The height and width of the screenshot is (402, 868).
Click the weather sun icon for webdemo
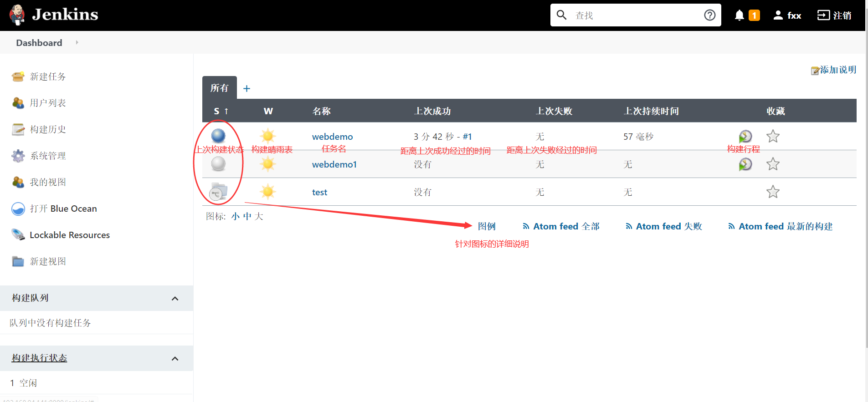click(268, 136)
